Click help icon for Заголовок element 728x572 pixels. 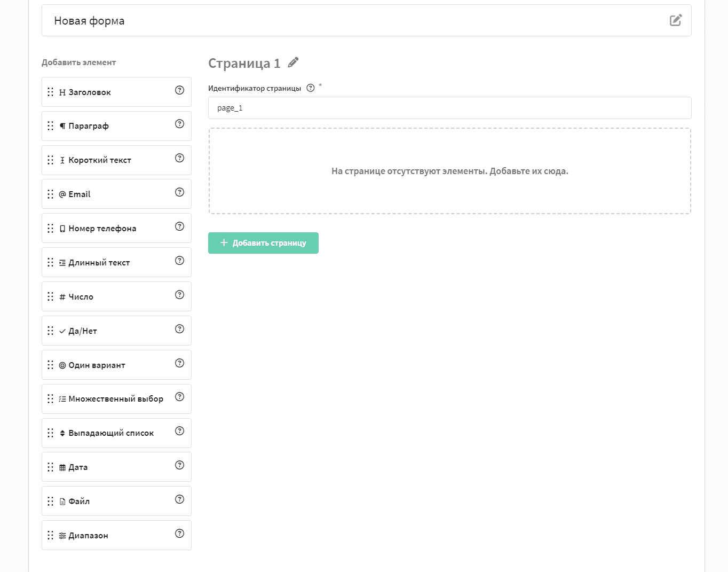[x=180, y=90]
